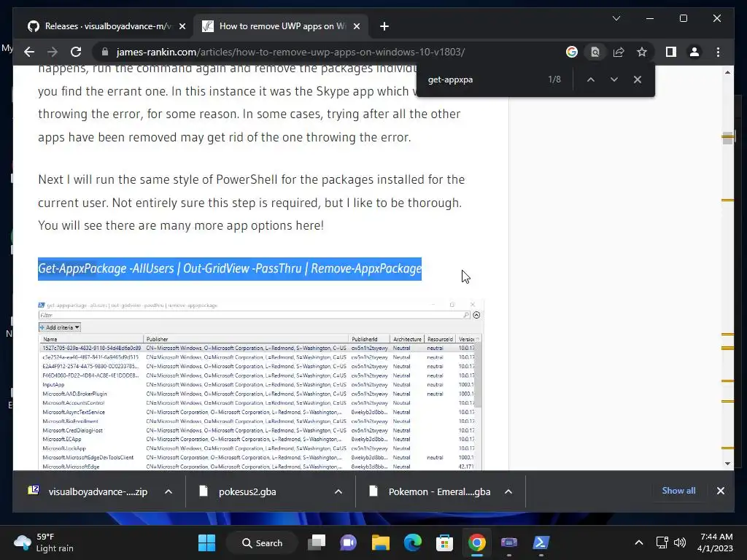Open the weather widget showing 59°F
The image size is (747, 560).
[x=44, y=542]
